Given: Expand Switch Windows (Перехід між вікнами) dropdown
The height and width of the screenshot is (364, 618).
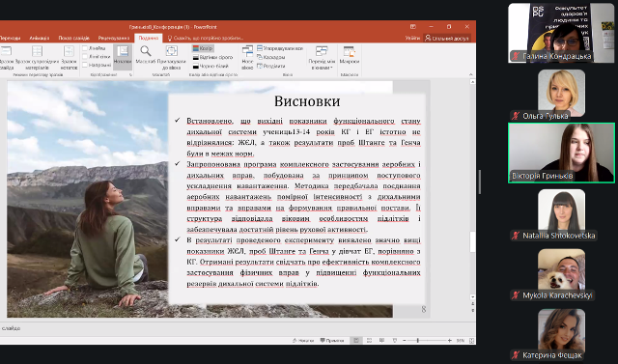Looking at the screenshot, I should [x=322, y=58].
